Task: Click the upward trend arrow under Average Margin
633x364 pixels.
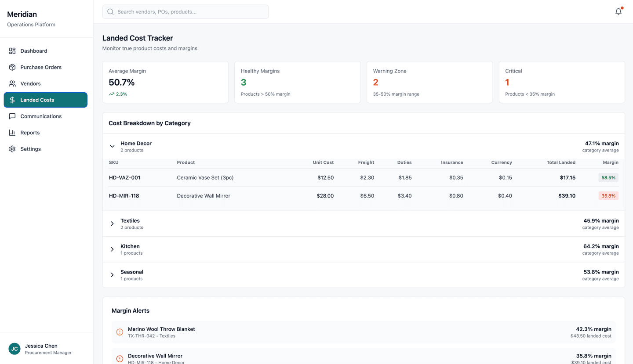Action: (111, 94)
